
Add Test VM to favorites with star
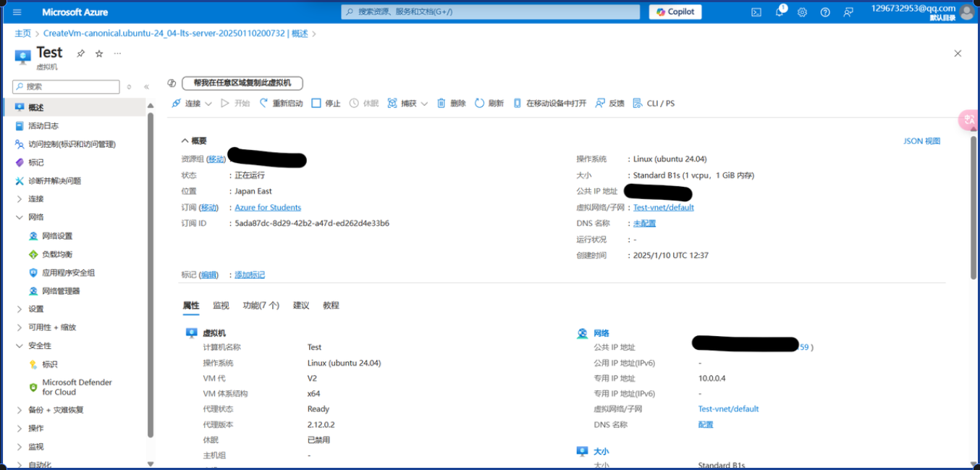click(99, 54)
